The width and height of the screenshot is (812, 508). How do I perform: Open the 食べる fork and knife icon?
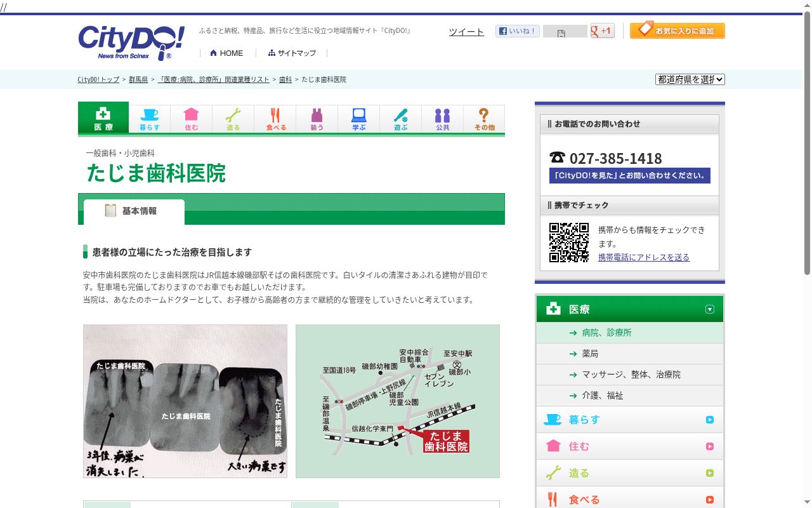[x=275, y=119]
